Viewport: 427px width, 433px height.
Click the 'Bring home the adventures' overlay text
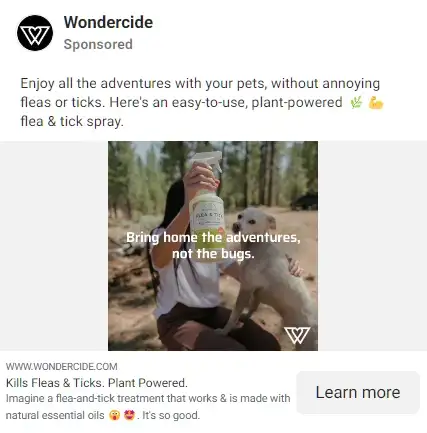[213, 238]
